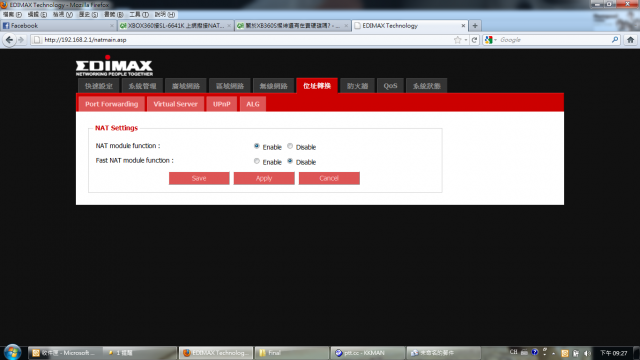Switch to the third browser tab about XB360
The height and width of the screenshot is (360, 640).
(x=293, y=26)
